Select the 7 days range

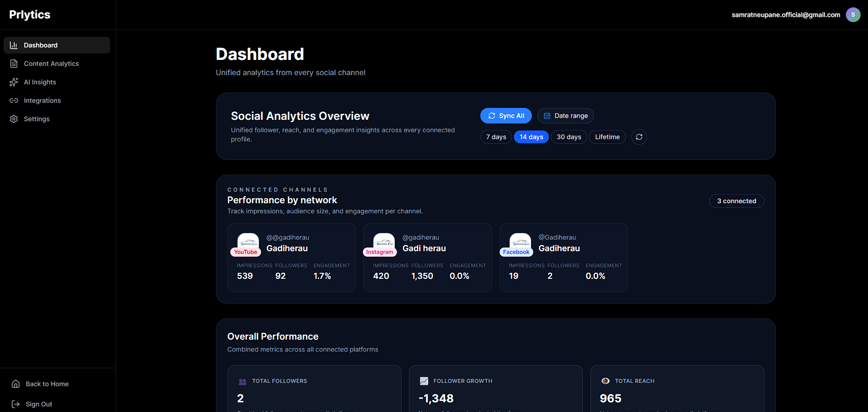pos(496,137)
